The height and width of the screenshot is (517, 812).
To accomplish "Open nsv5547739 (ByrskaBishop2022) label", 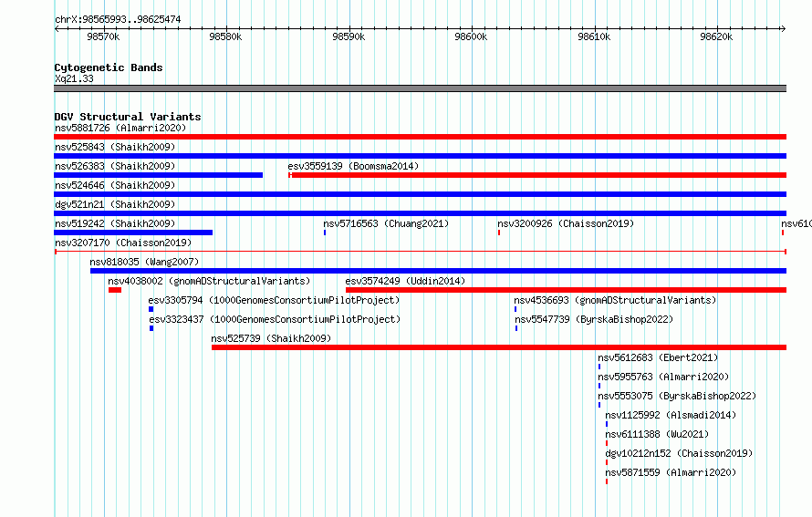I will click(x=594, y=319).
